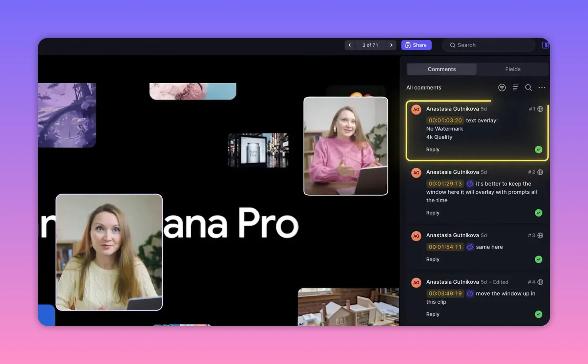The image size is (588, 364).
Task: Open the All comments dropdown
Action: pos(424,87)
